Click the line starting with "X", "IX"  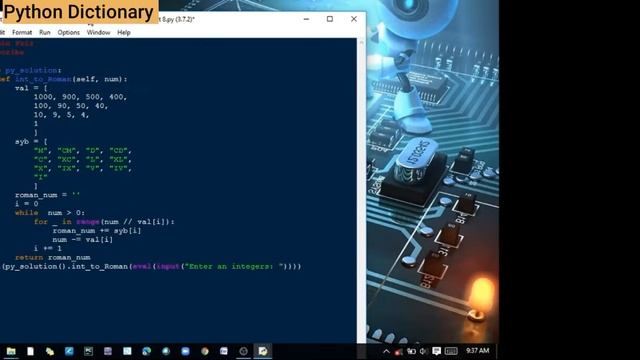point(82,169)
